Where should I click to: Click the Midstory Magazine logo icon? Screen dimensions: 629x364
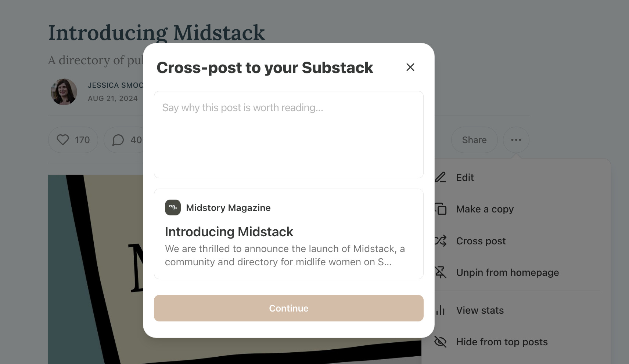point(173,207)
